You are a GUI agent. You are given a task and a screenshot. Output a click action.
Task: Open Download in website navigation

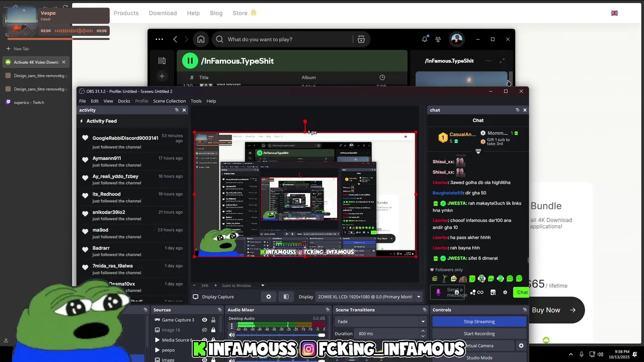click(163, 13)
